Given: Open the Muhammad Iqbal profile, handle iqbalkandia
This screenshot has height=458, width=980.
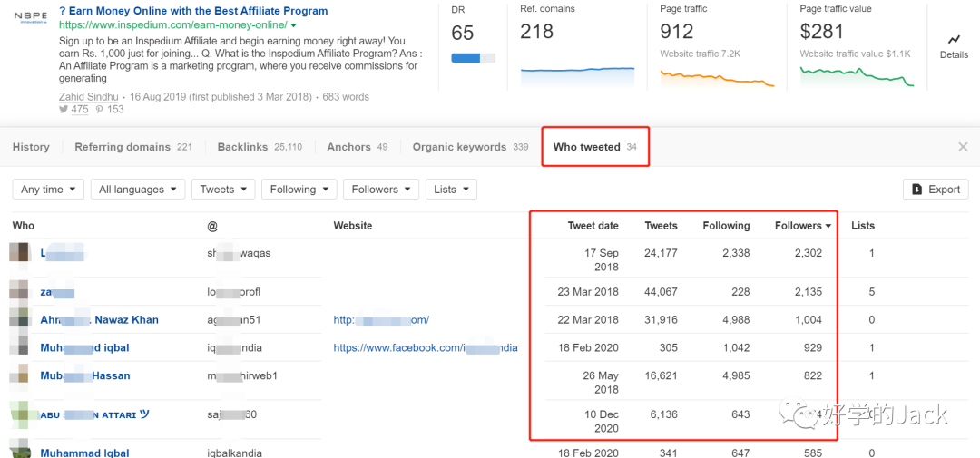Looking at the screenshot, I should (x=85, y=453).
